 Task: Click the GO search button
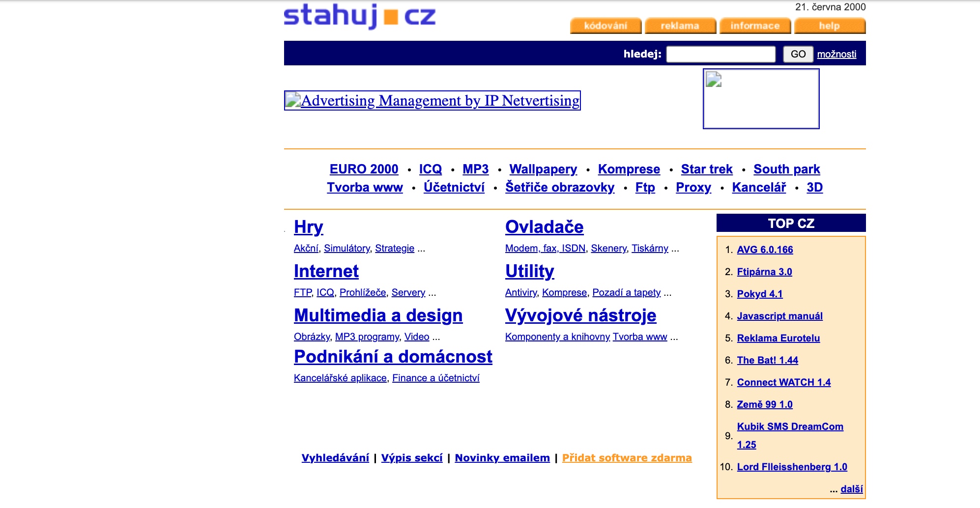798,54
